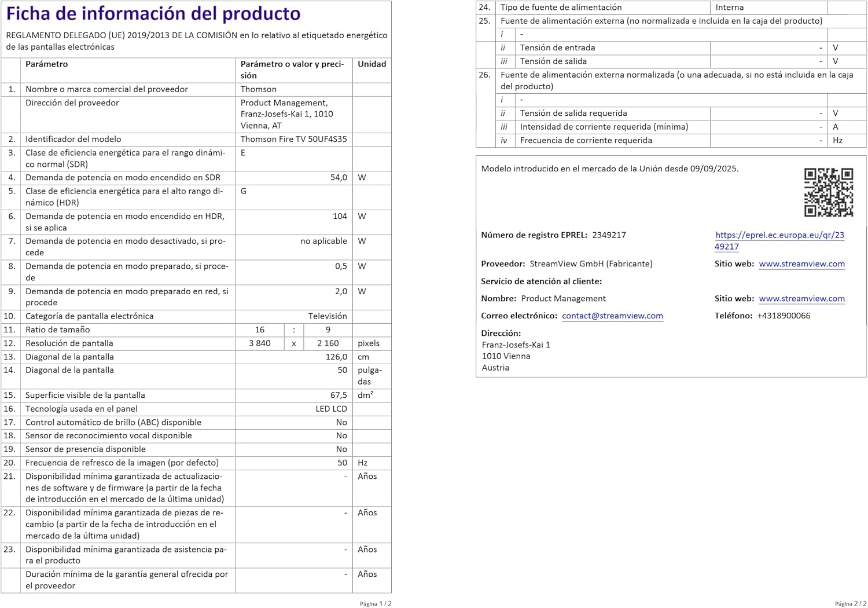Screen dimensions: 868x608
Task: Select the model identifier Thomson Fire TV 50UF4S35
Action: [x=293, y=140]
